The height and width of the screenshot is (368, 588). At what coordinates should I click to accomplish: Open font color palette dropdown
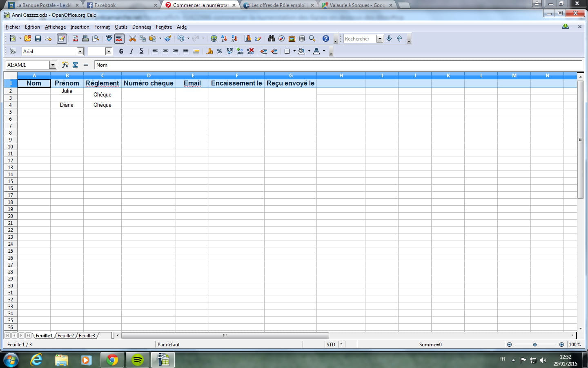(x=324, y=51)
